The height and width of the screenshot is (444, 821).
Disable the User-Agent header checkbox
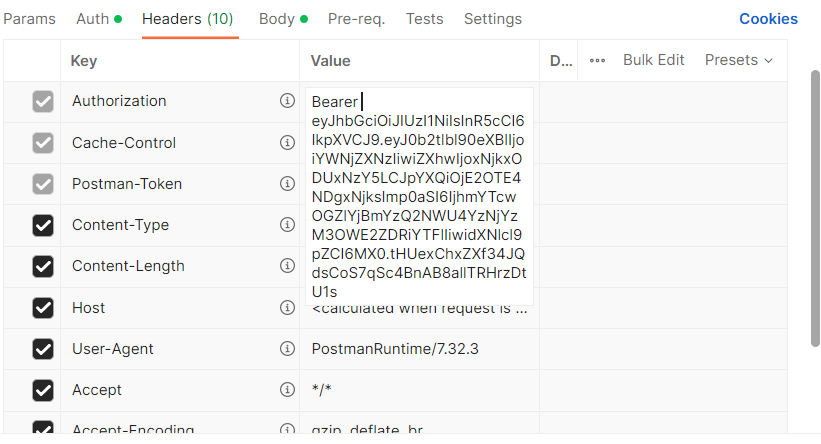43,349
